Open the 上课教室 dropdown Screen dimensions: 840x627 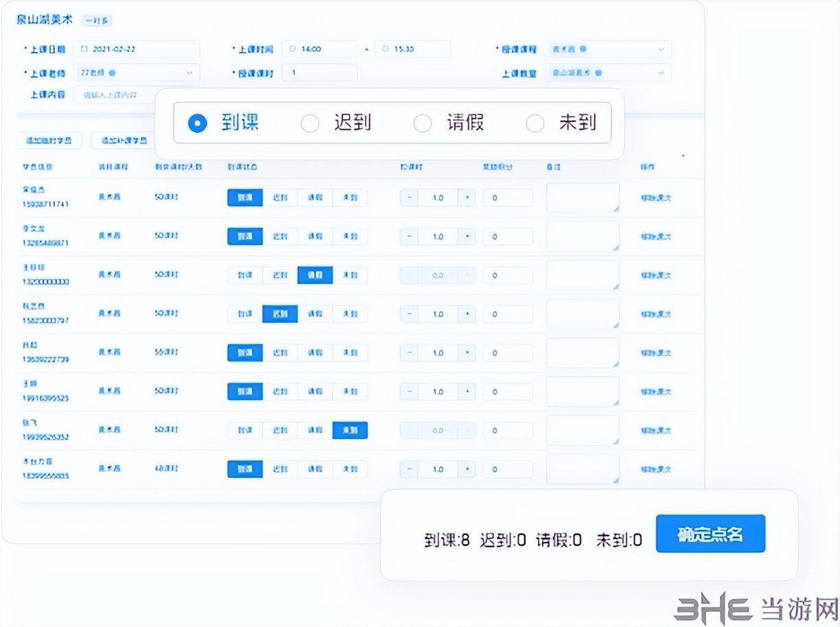coord(661,72)
